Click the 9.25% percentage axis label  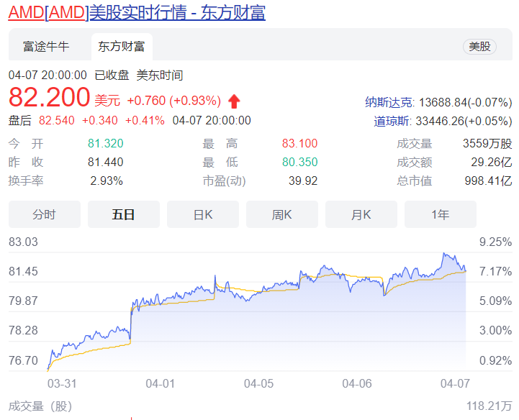(495, 242)
